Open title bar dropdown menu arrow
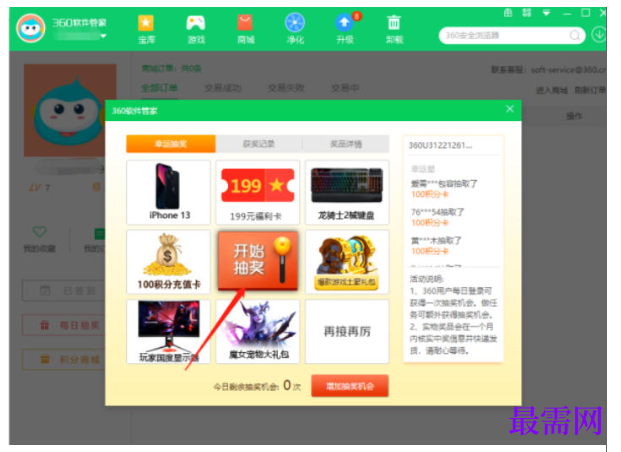The height and width of the screenshot is (452, 621). (546, 13)
